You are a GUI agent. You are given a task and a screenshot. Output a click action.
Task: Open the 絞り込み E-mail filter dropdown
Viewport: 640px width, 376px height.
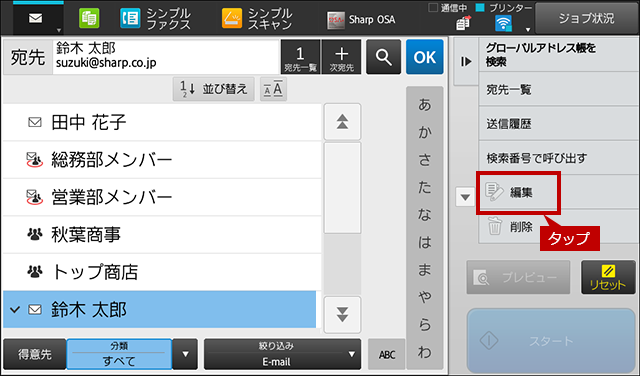pyautogui.click(x=282, y=354)
